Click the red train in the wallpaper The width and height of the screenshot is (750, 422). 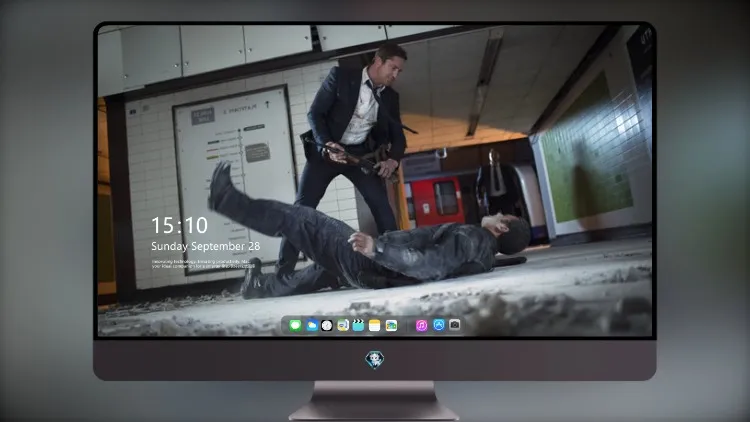pos(435,201)
